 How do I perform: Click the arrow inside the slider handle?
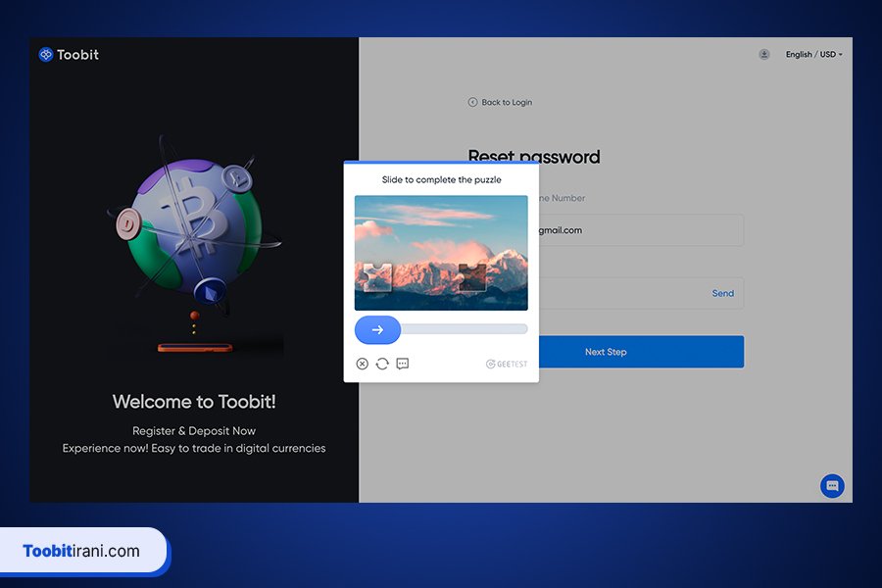pyautogui.click(x=377, y=330)
